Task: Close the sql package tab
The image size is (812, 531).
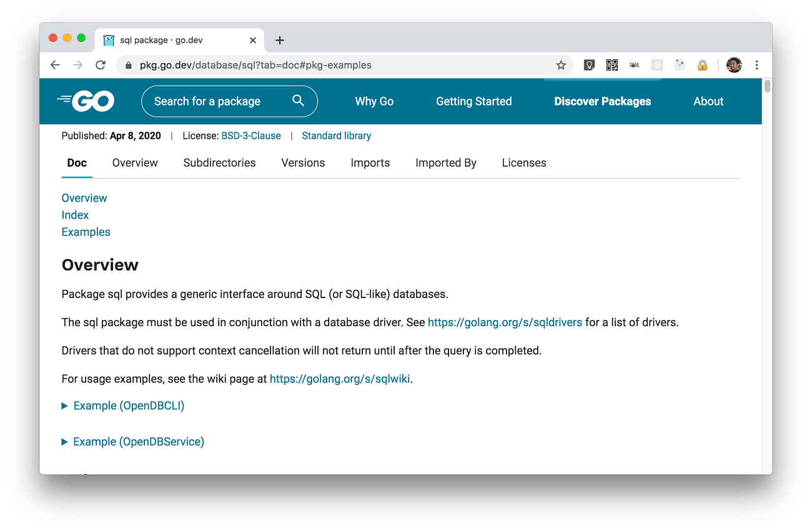Action: [253, 40]
